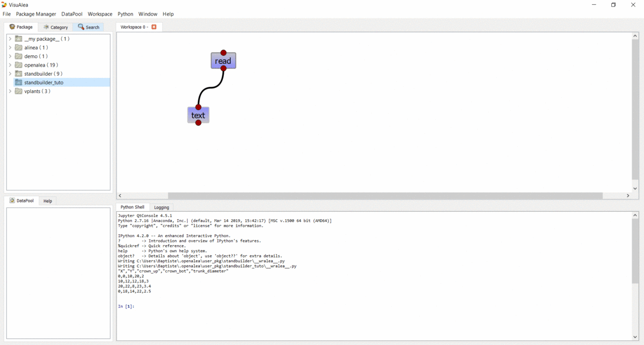
Task: Select the read node in workspace
Action: pos(223,61)
